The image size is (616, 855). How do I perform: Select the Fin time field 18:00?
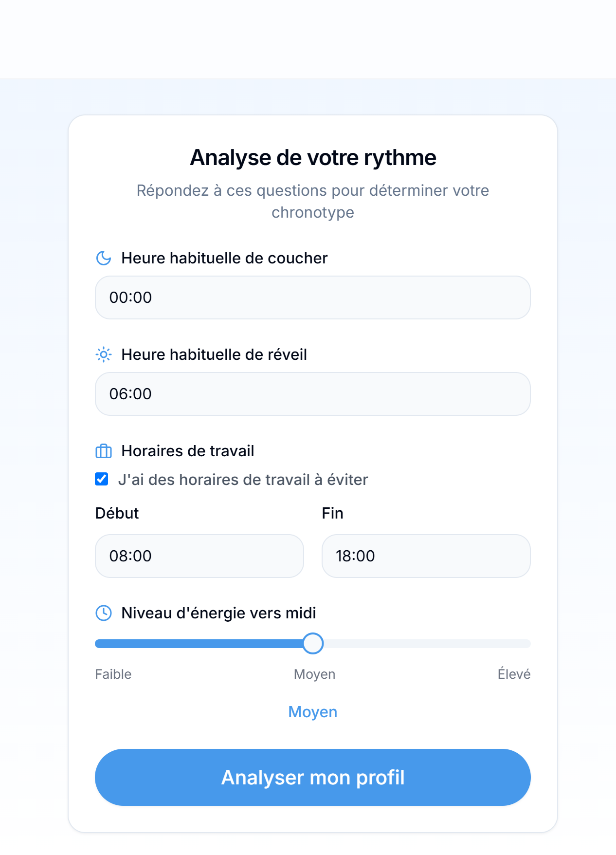click(x=426, y=556)
